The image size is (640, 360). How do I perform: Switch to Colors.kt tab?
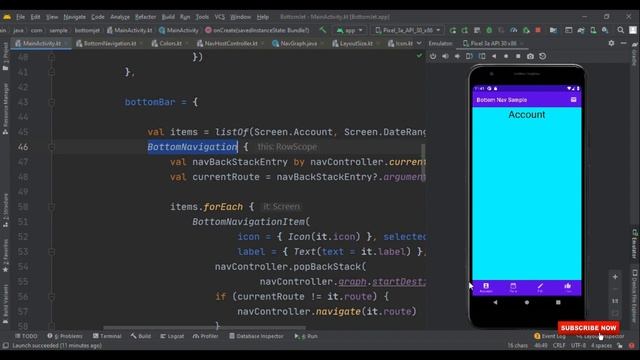(x=170, y=43)
